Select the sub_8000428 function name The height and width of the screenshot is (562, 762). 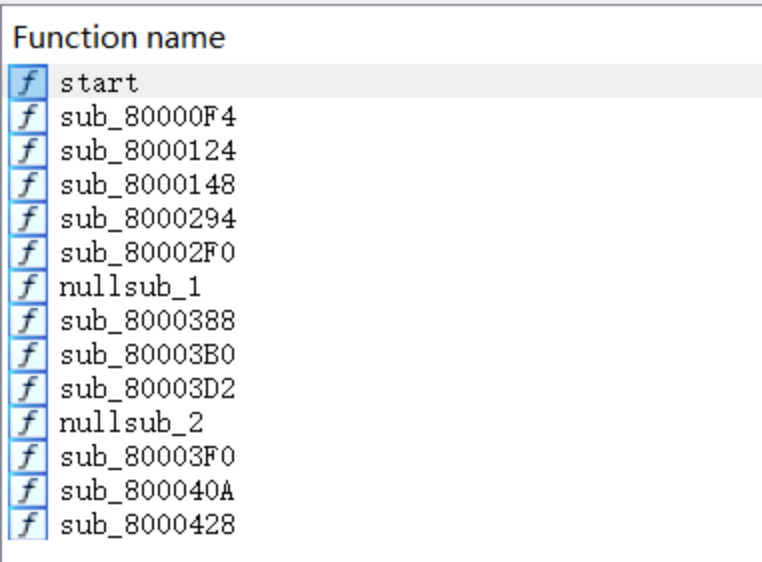pyautogui.click(x=148, y=525)
